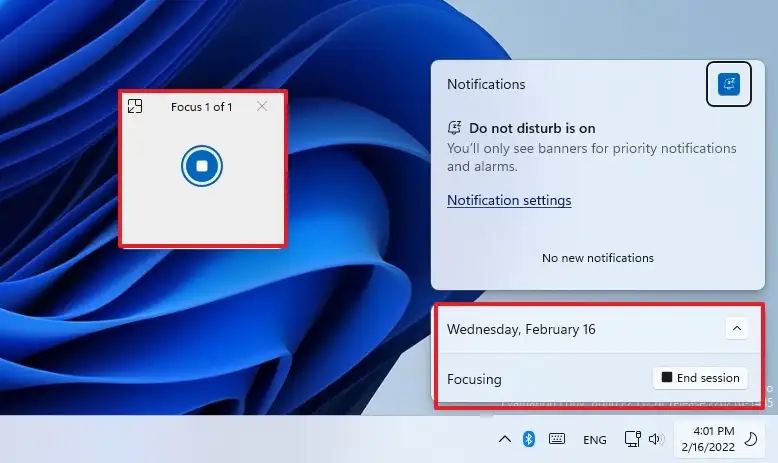The height and width of the screenshot is (463, 778).
Task: Open the touch keyboard from the taskbar
Action: click(x=557, y=439)
